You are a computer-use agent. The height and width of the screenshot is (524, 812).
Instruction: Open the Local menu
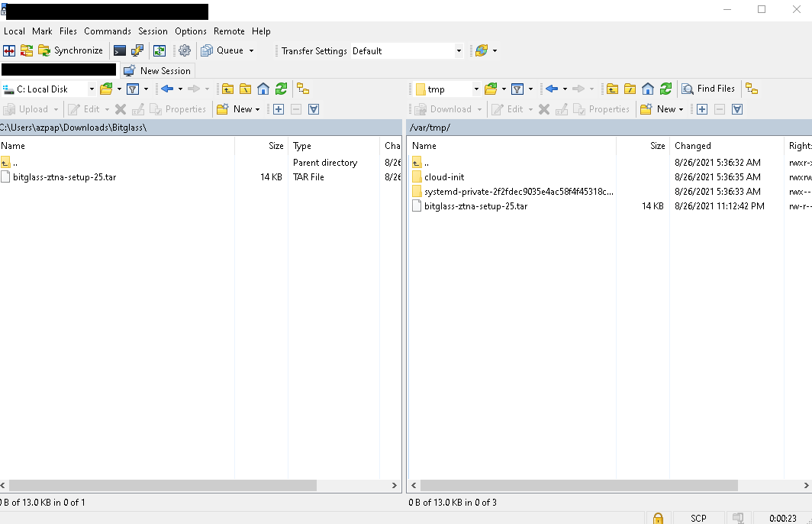[x=14, y=31]
